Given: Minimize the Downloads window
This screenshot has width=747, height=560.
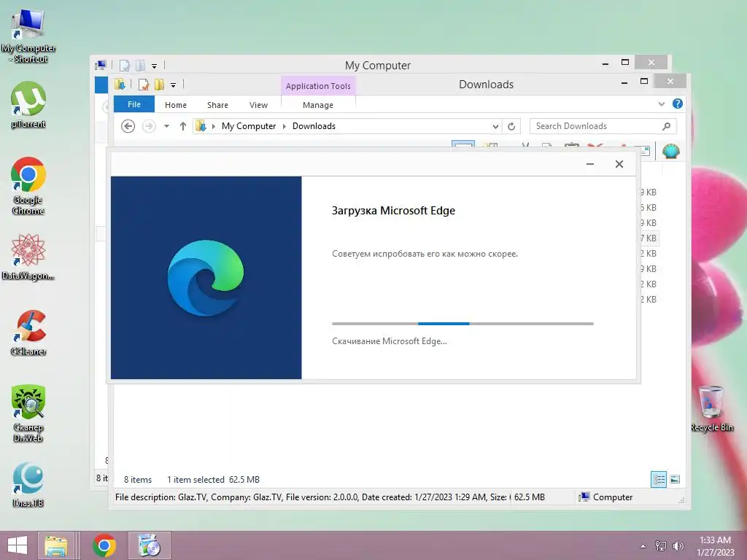Looking at the screenshot, I should (624, 82).
